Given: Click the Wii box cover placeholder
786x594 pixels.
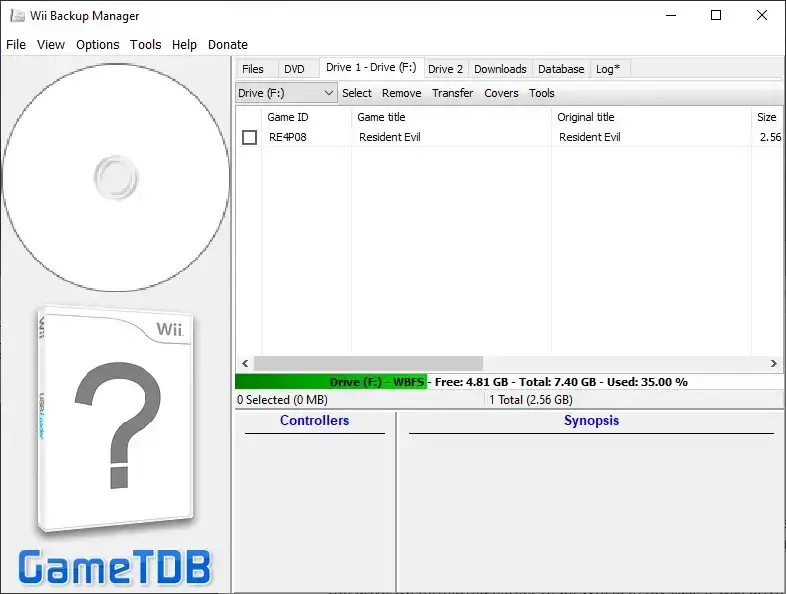Looking at the screenshot, I should point(115,420).
